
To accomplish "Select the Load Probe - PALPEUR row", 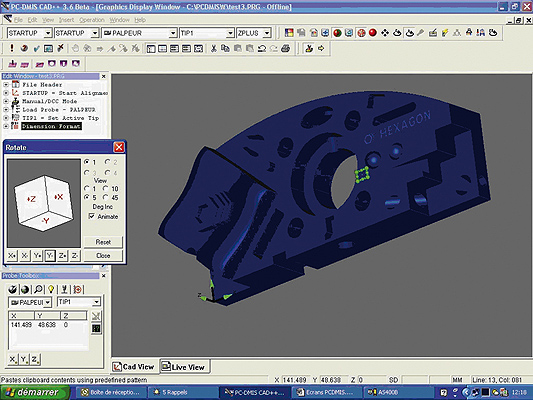I will coord(59,109).
